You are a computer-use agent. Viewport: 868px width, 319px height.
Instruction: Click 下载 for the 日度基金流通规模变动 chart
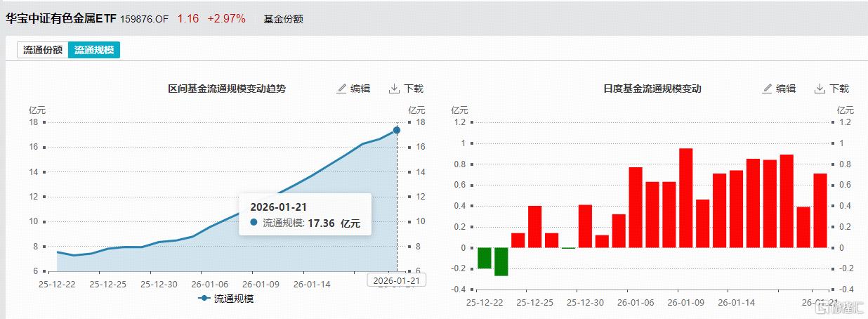(839, 89)
